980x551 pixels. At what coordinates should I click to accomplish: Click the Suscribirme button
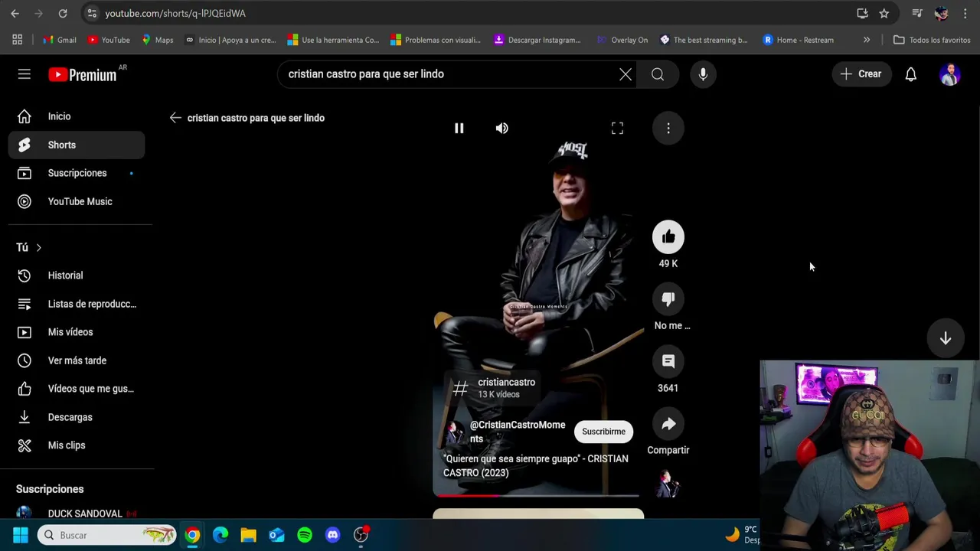(x=603, y=432)
